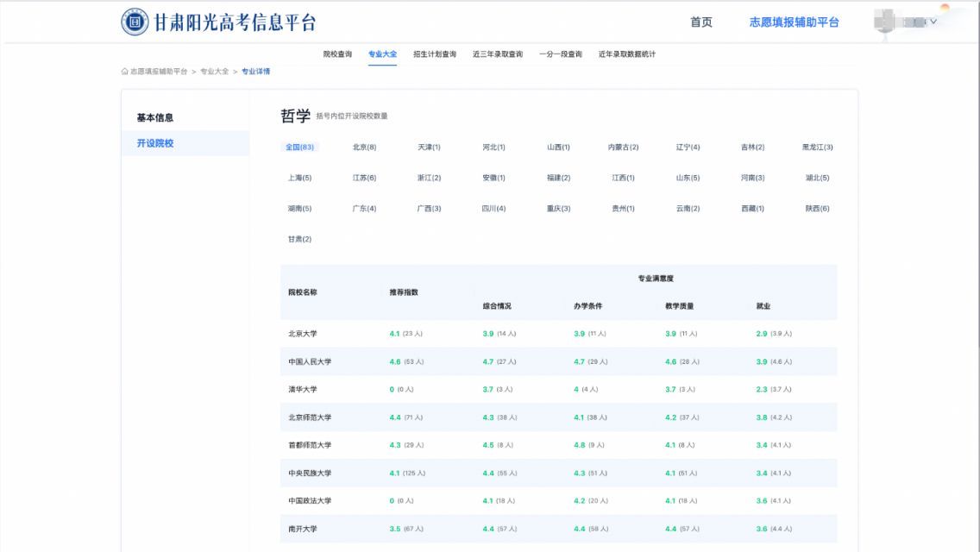Filter schools by 江苏(6)
Image resolution: width=980 pixels, height=552 pixels.
tap(364, 178)
